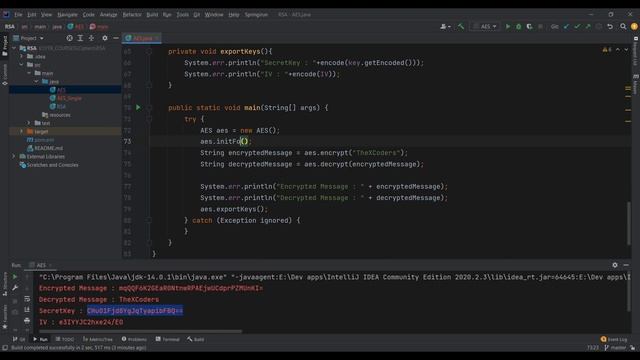Start debugging with the bug icon
640x360 pixels.
click(518, 27)
